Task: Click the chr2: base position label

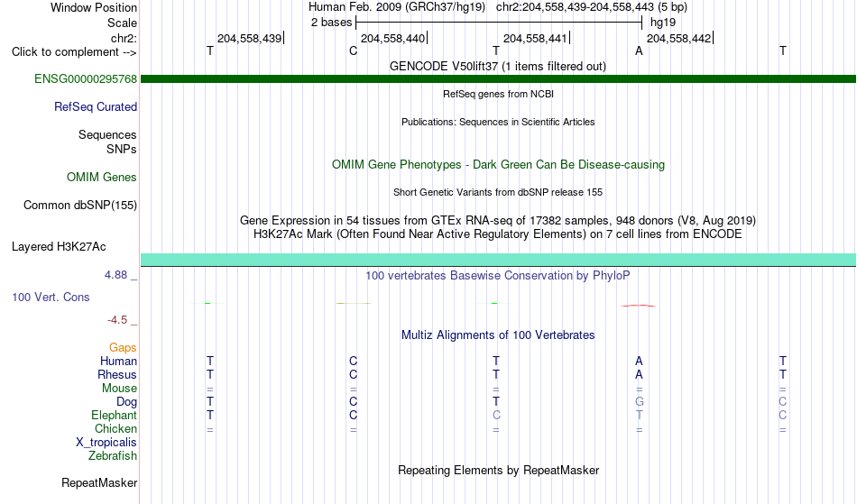Action: click(124, 39)
